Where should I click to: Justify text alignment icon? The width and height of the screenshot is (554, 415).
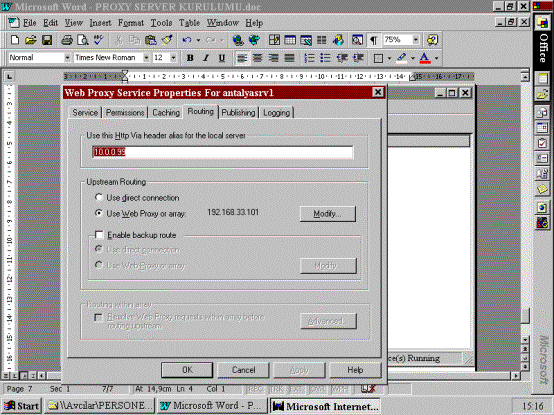click(x=289, y=58)
